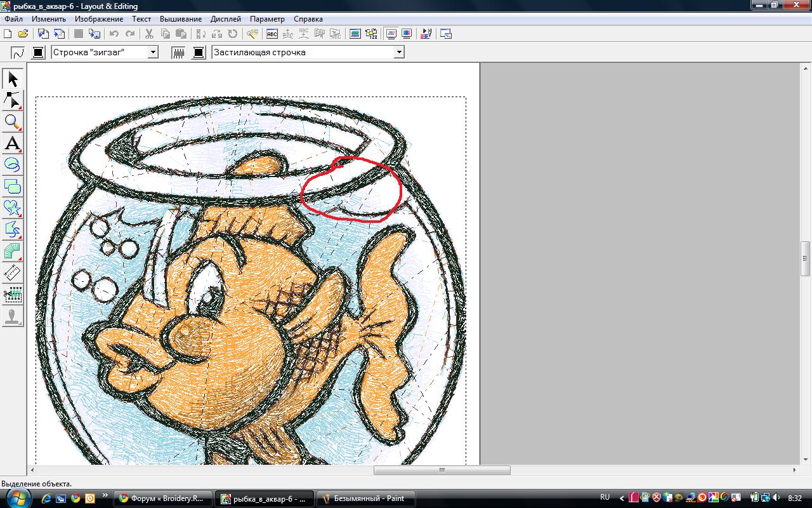Expand quick launch overflow chevron

105,495
